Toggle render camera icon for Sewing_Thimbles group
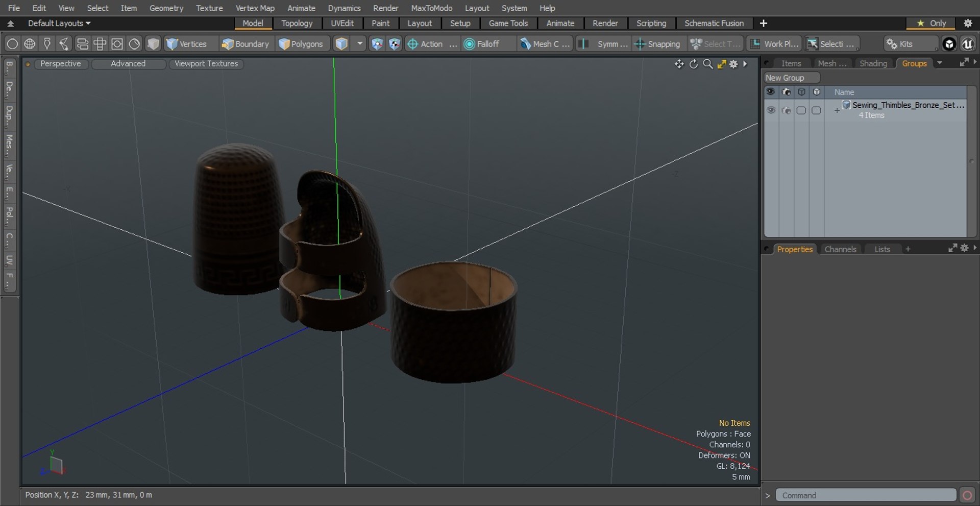This screenshot has height=506, width=980. point(786,110)
